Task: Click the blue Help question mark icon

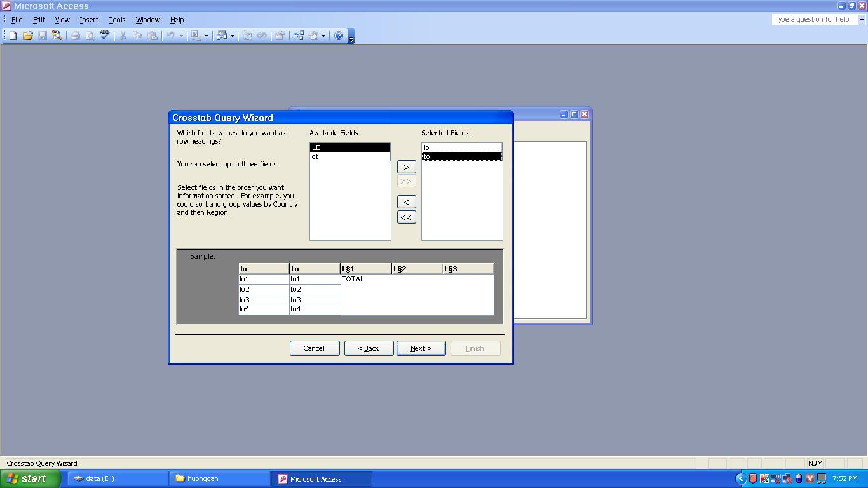Action: coord(339,36)
